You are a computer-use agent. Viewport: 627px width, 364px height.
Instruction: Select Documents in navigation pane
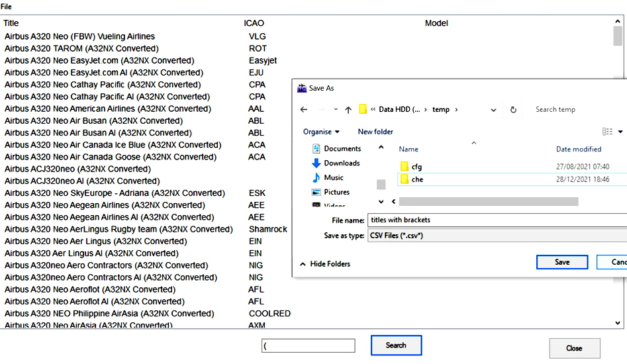336,149
